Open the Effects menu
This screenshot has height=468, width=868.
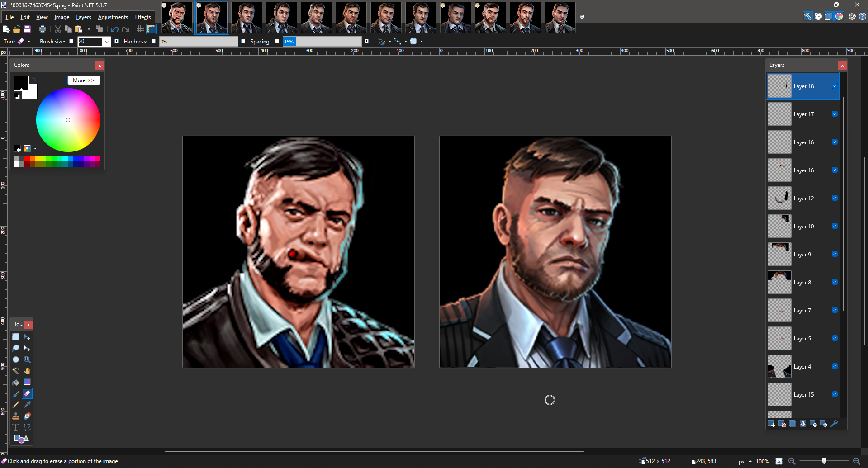143,17
